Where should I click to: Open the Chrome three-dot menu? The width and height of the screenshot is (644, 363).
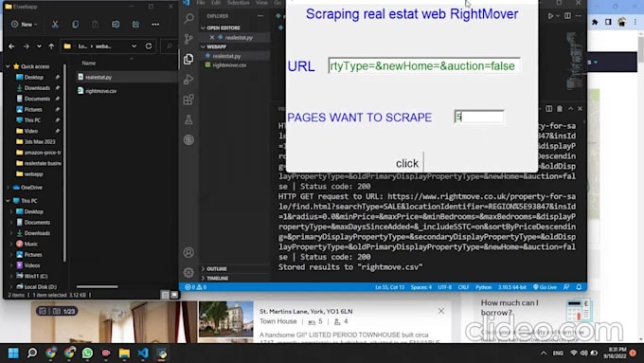coord(635,22)
